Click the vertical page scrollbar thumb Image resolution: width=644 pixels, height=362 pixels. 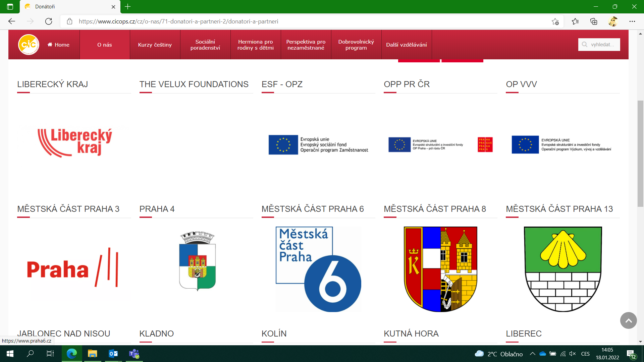640,154
